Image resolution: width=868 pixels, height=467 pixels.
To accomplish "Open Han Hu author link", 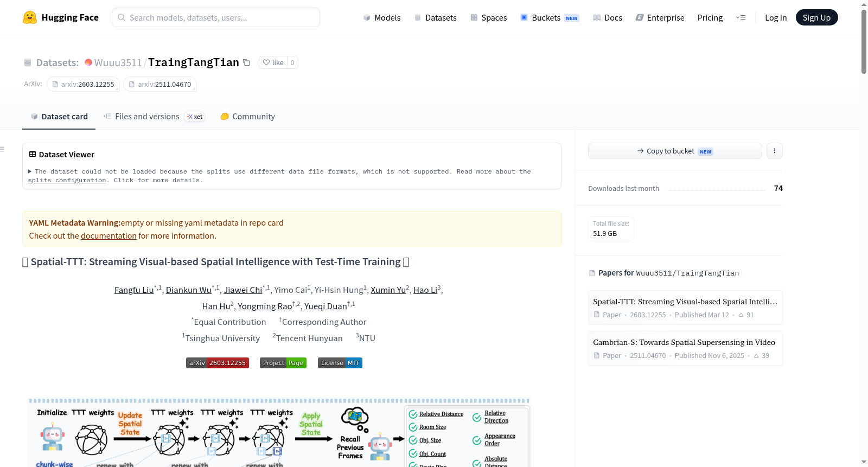I will 216,306.
